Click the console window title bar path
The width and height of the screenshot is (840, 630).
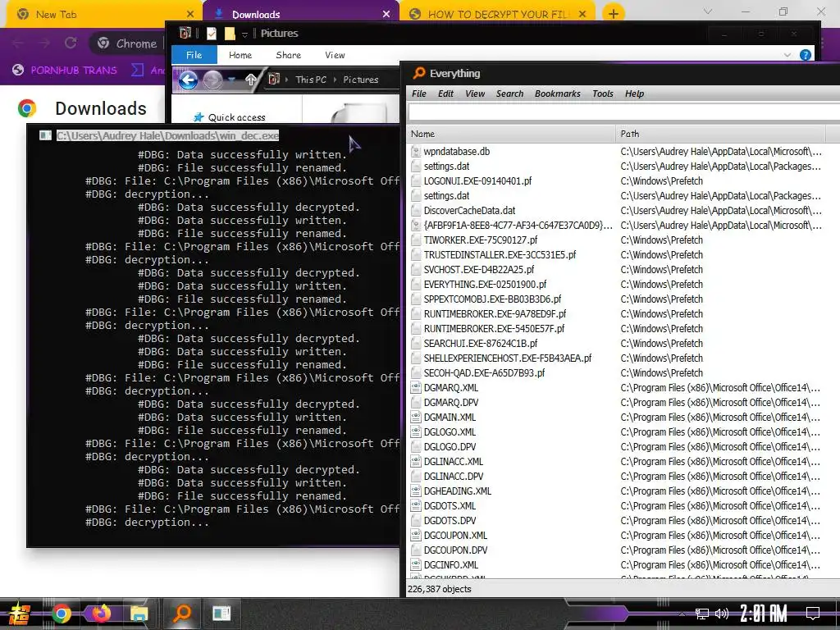(167, 135)
